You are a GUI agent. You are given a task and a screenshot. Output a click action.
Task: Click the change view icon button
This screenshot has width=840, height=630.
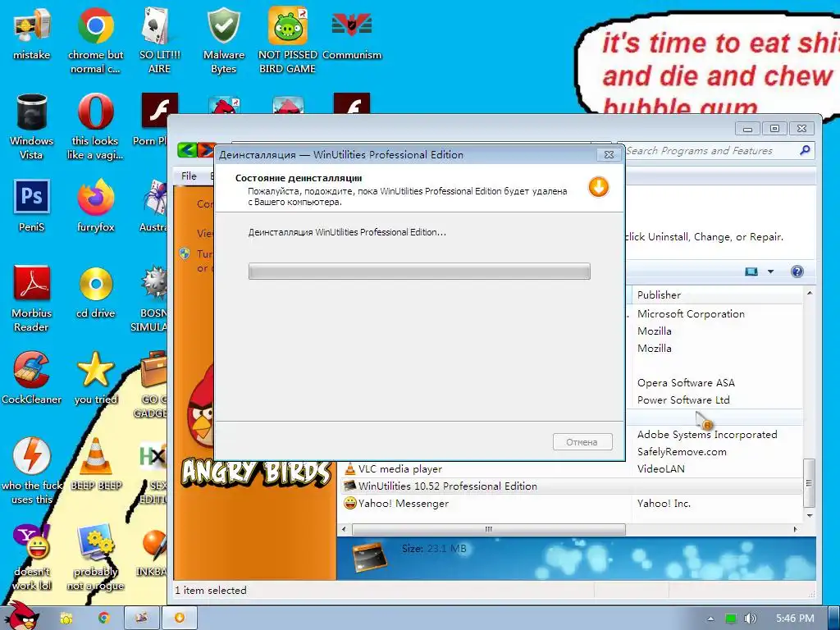pyautogui.click(x=751, y=272)
